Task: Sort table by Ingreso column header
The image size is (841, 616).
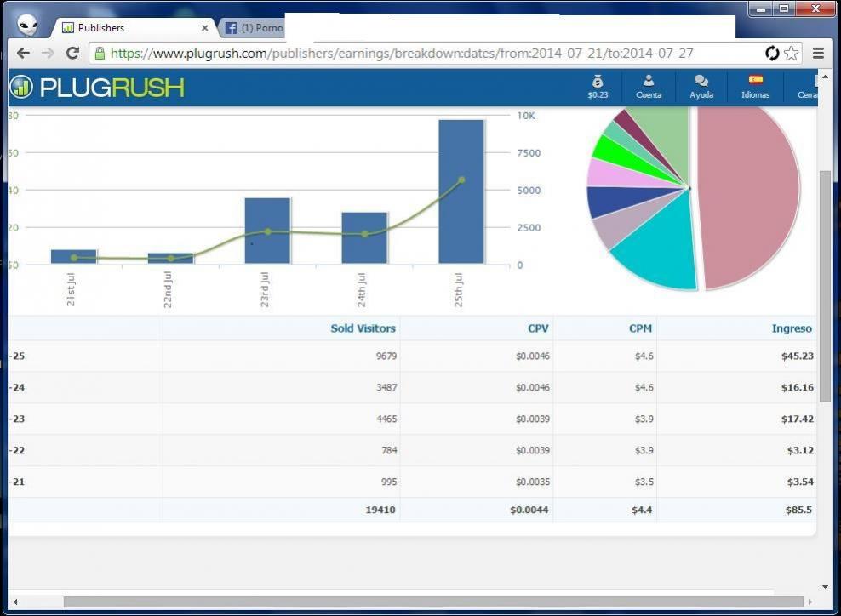Action: click(x=792, y=328)
